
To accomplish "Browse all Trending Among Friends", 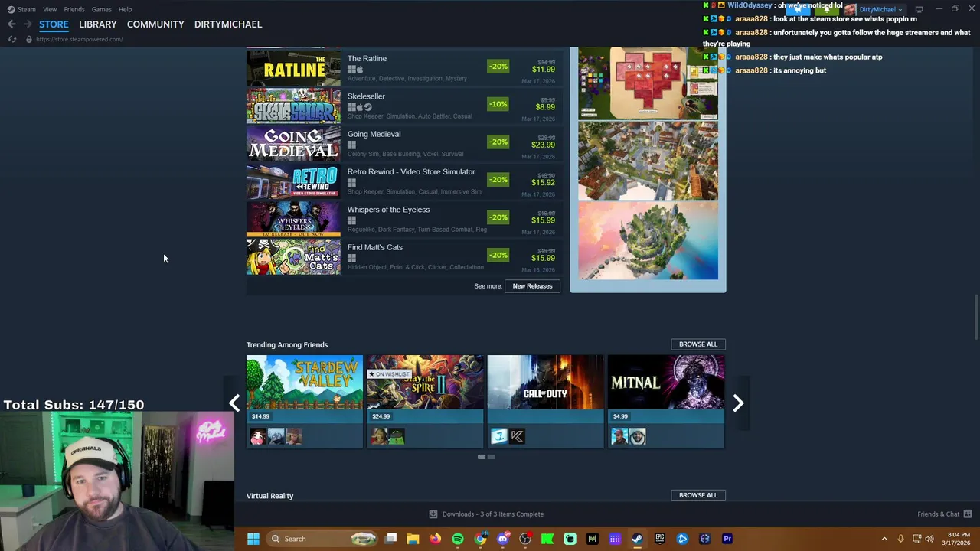I will 698,344.
